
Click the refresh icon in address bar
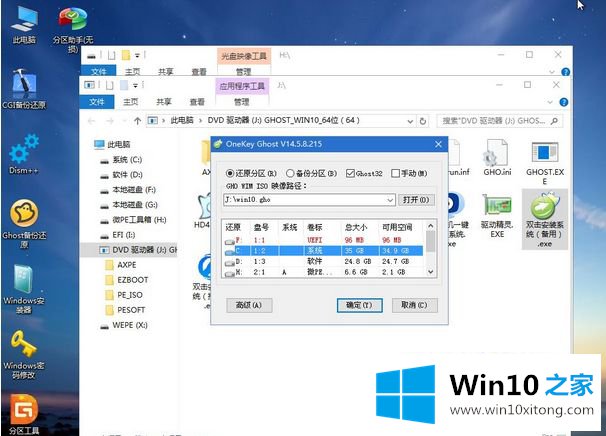point(423,121)
